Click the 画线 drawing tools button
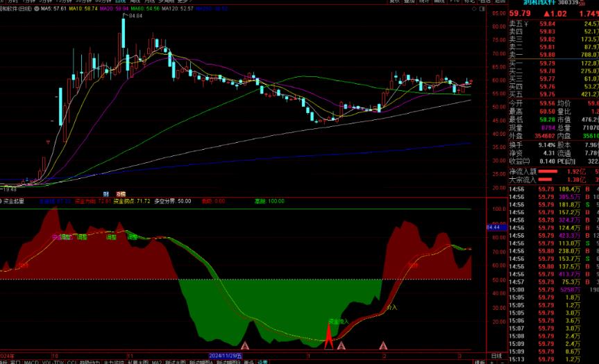 (x=439, y=1)
